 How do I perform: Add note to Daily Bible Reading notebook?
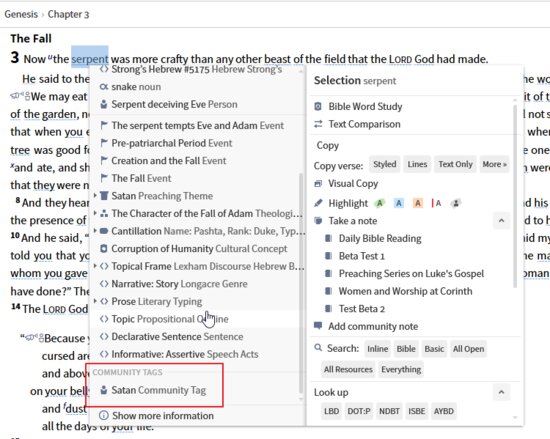click(380, 238)
